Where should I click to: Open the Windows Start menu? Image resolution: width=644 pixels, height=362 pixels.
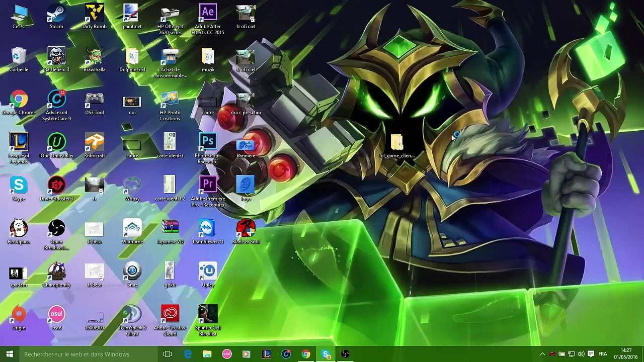pyautogui.click(x=9, y=354)
